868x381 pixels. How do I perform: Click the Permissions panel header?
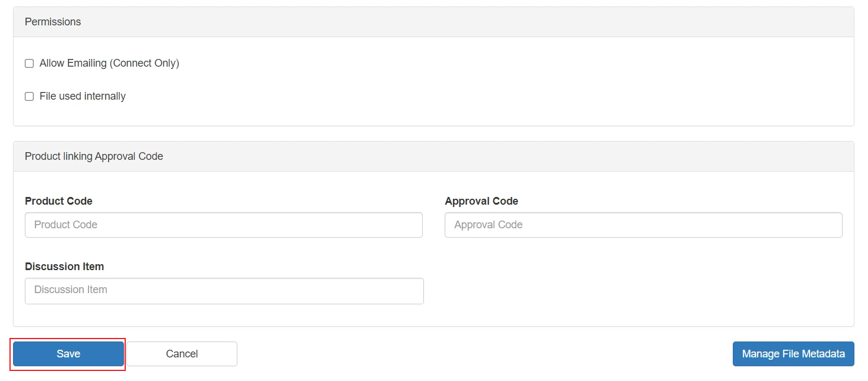(x=53, y=22)
